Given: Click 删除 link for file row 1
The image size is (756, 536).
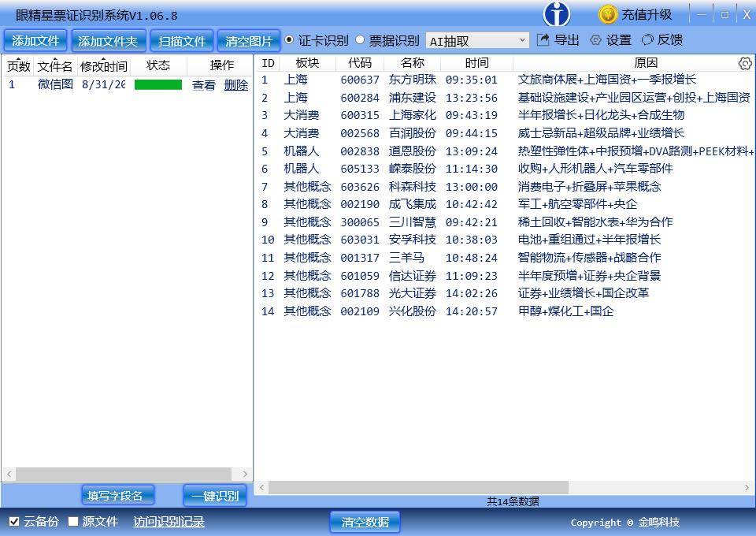Looking at the screenshot, I should (235, 85).
